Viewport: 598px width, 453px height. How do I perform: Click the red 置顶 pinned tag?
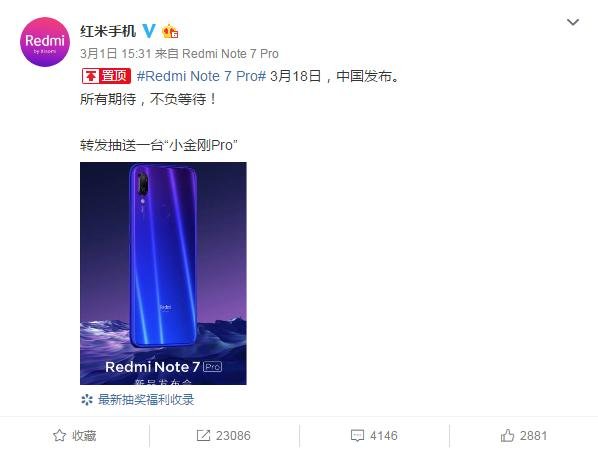106,76
